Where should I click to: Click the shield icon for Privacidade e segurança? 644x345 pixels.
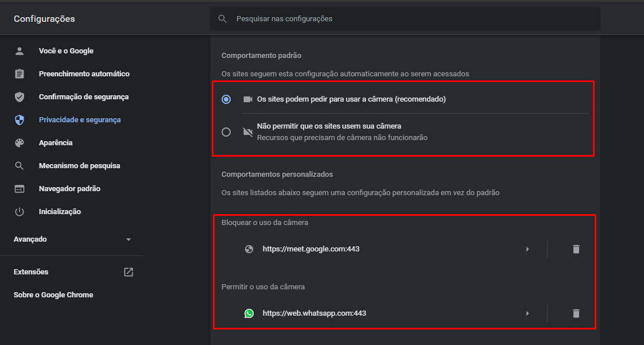20,120
